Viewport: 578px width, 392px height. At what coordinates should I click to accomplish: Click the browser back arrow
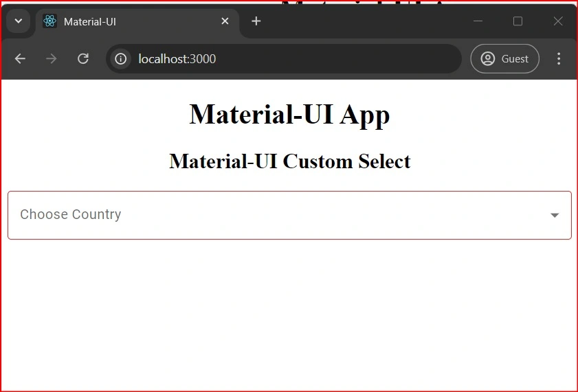coord(20,58)
